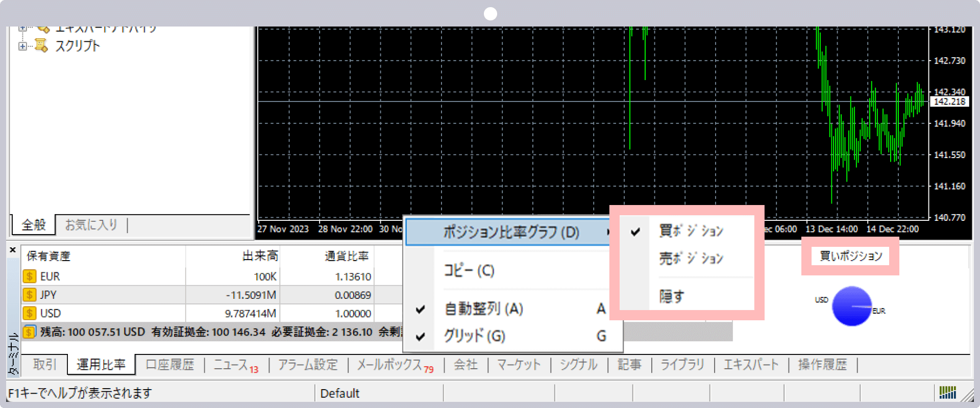Open the メールボックス tab
The width and height of the screenshot is (980, 408).
395,365
